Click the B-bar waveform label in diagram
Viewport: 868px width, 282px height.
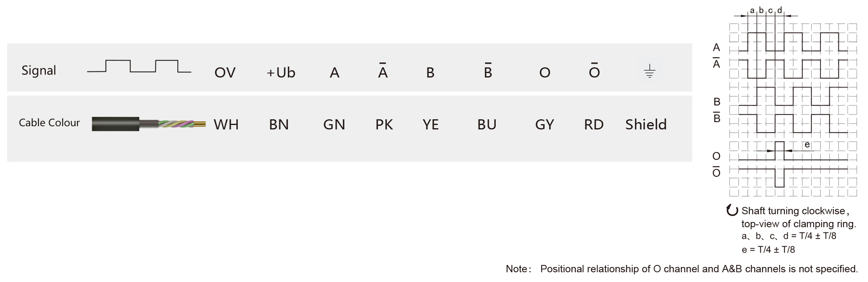(717, 117)
